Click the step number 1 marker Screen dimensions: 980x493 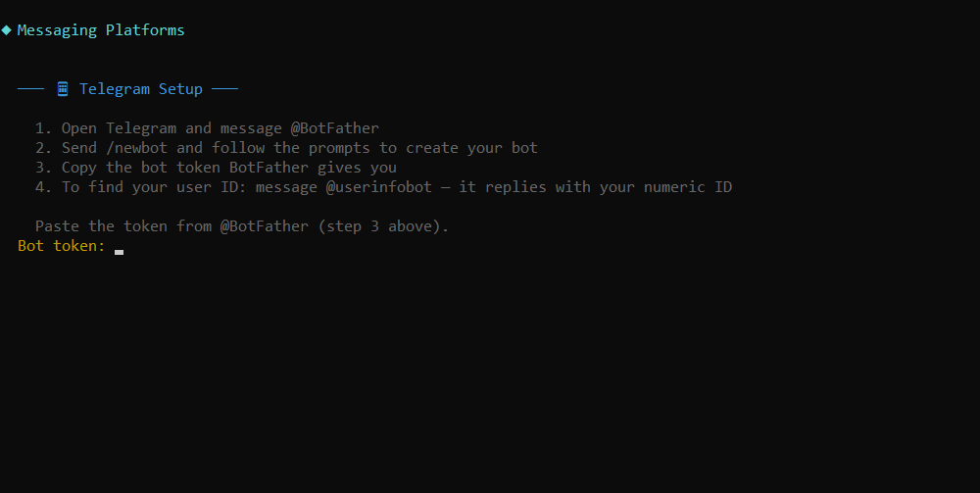pos(42,128)
